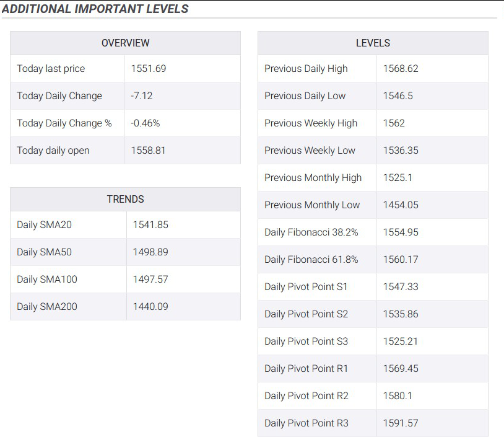Click the Daily Fibonacci 61.8% value 1560.17
This screenshot has height=437, width=504.
pos(401,259)
